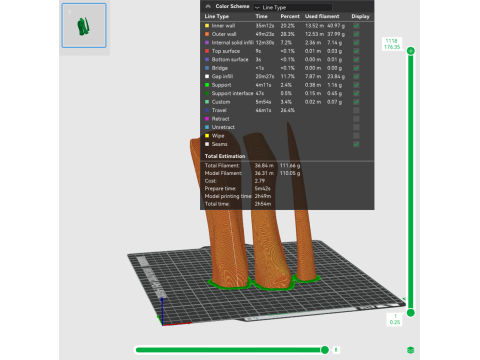Screen dimensions: 480x360
Task: Click the orange Outer wall color swatch
Action: (207, 34)
